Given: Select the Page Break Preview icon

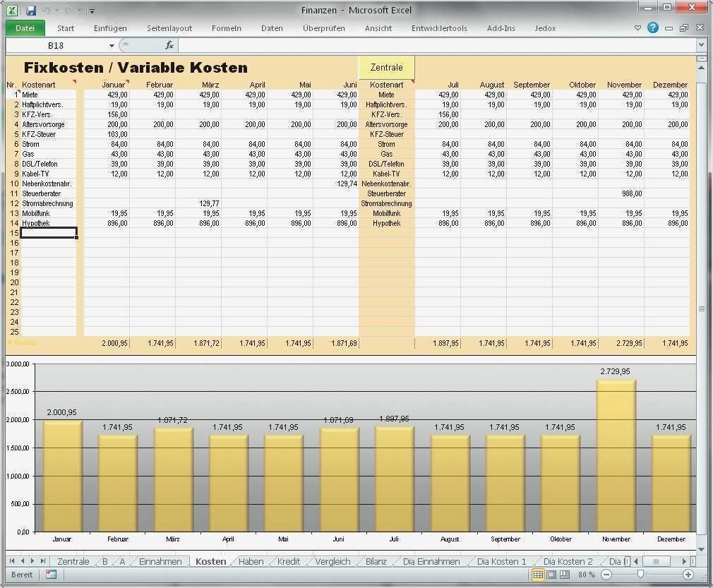Looking at the screenshot, I should [566, 575].
